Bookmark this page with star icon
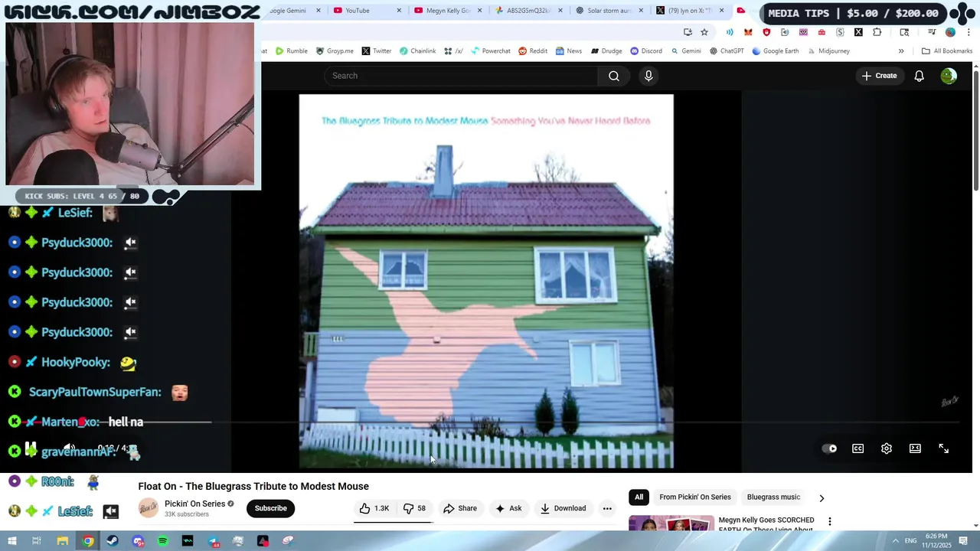The height and width of the screenshot is (551, 980). pyautogui.click(x=704, y=32)
